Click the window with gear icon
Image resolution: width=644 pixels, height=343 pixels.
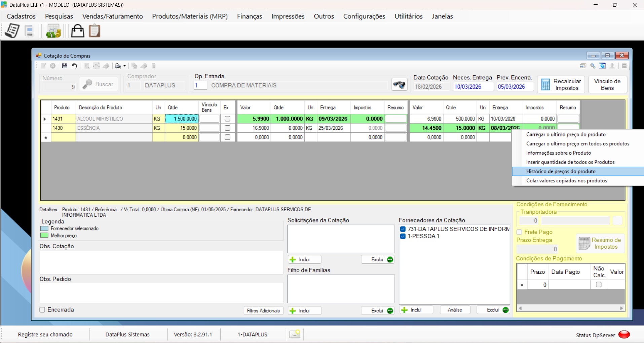[x=602, y=66]
